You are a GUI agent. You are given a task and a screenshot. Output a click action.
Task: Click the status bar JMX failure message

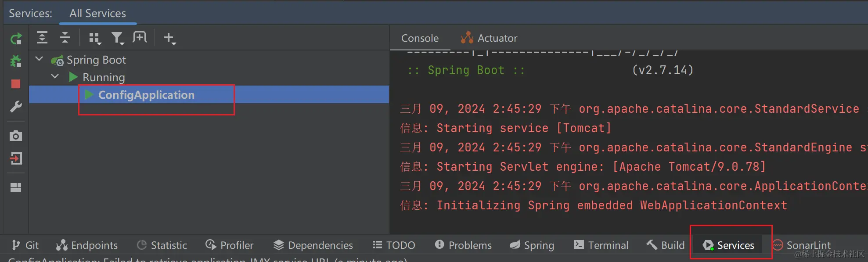click(x=208, y=259)
